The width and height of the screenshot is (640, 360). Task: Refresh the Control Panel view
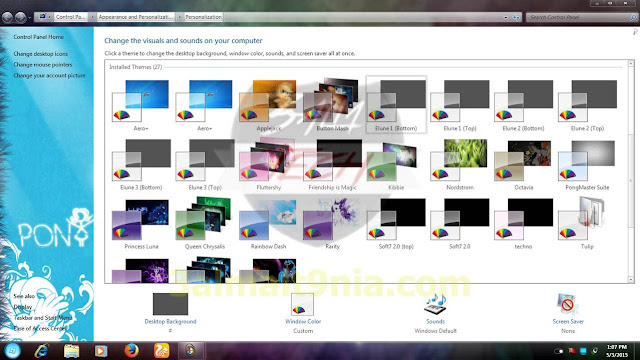tap(516, 18)
